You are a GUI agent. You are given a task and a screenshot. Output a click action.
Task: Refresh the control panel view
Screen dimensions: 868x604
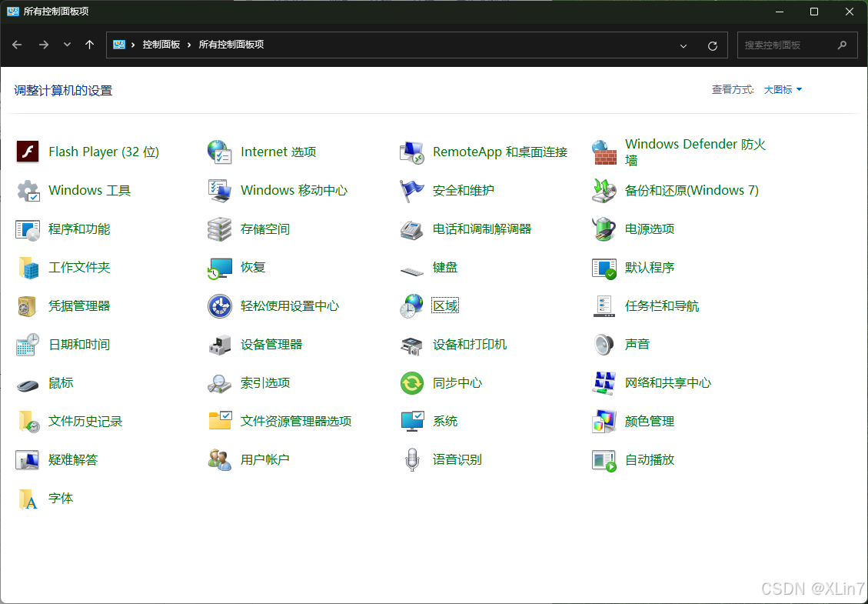coord(713,45)
